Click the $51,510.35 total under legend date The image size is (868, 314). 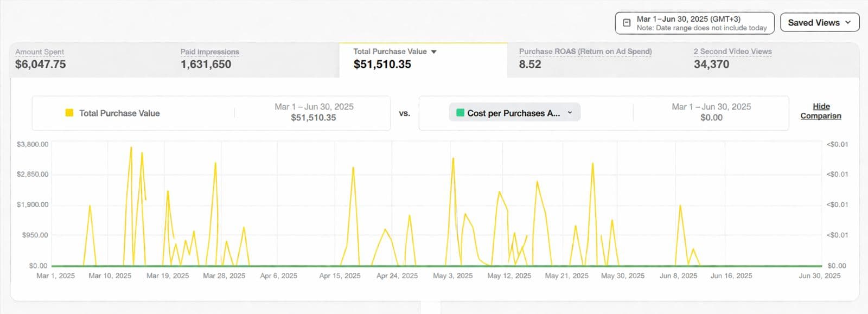coord(314,118)
